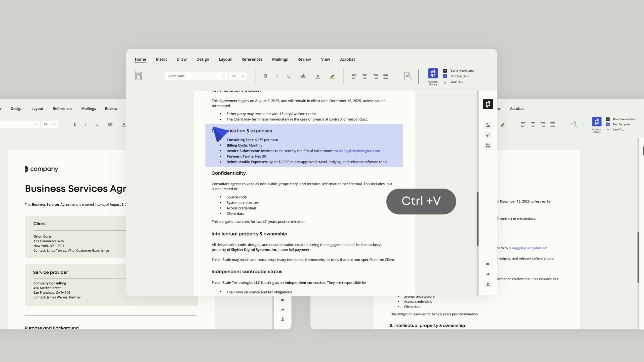Open Mailings tab in left background window
Screen dimensions: 644x362
pos(89,109)
